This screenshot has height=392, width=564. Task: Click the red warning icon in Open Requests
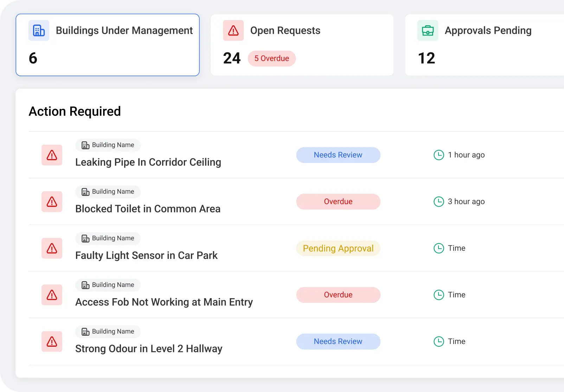tap(233, 31)
